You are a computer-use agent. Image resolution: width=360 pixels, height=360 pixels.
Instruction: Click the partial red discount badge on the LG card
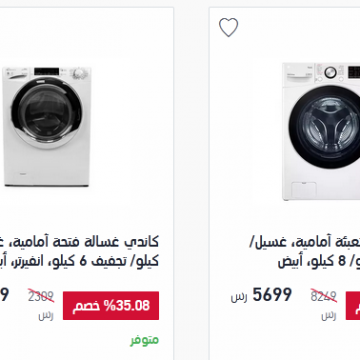[x=353, y=306]
